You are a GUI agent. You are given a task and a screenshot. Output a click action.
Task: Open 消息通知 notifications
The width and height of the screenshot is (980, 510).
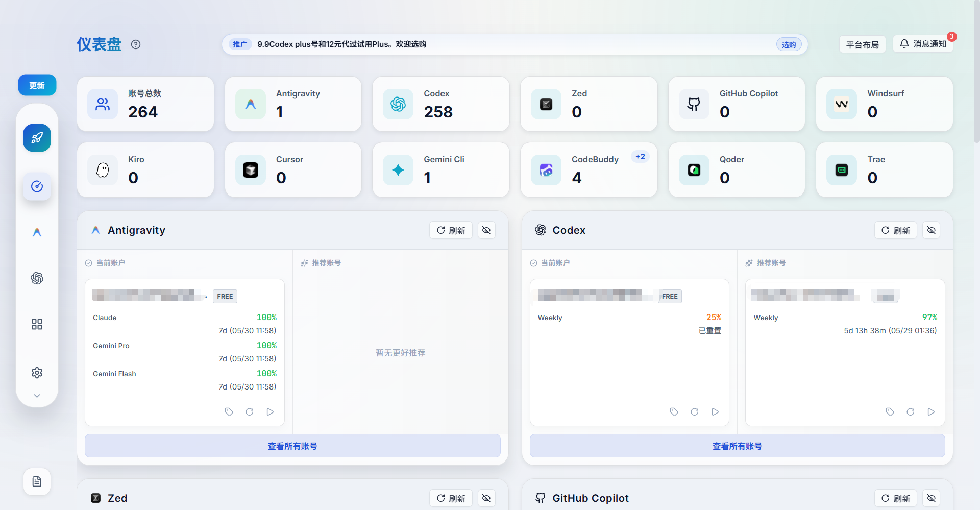(x=923, y=44)
